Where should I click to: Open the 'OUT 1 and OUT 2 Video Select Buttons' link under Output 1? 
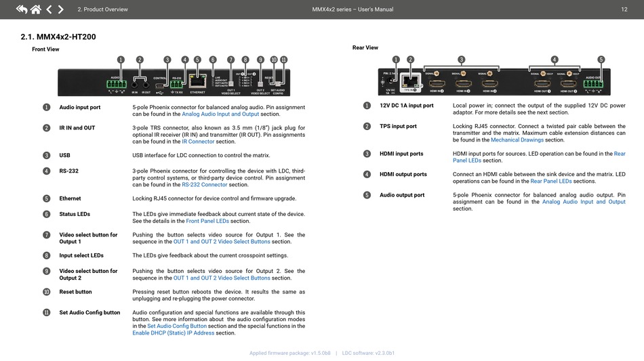[x=222, y=242]
